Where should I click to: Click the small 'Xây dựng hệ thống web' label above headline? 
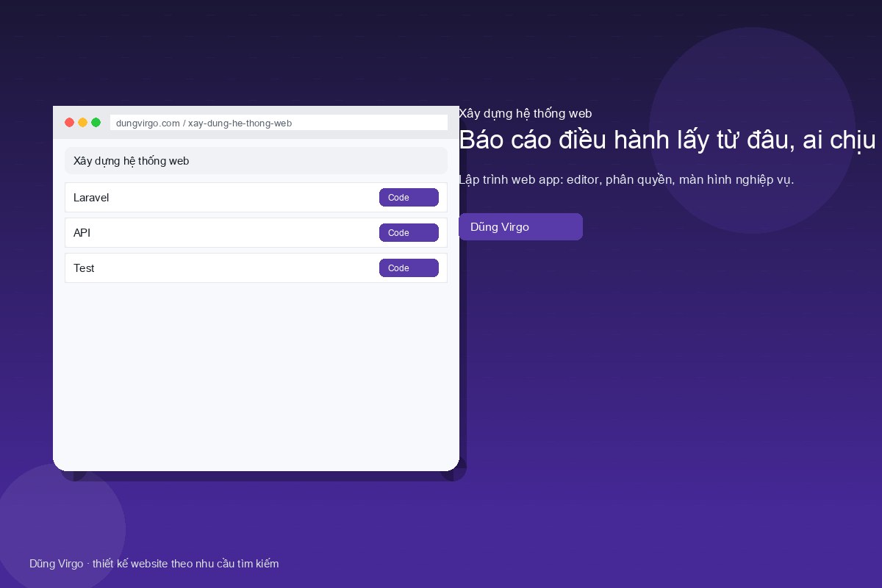[x=526, y=113]
